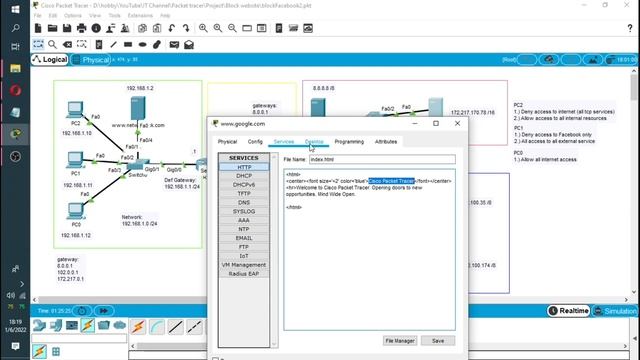Choose the Resize Shape tool

(82, 44)
